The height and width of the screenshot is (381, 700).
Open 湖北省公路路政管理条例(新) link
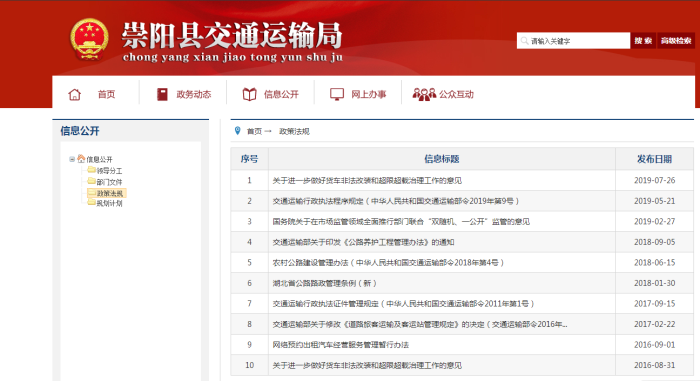[x=325, y=283]
